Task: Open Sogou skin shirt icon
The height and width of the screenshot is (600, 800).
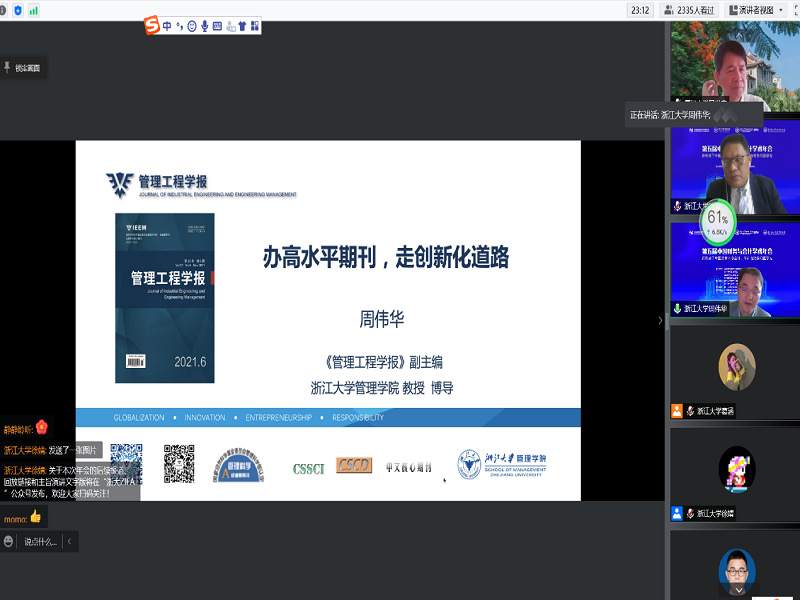Action: click(x=242, y=27)
